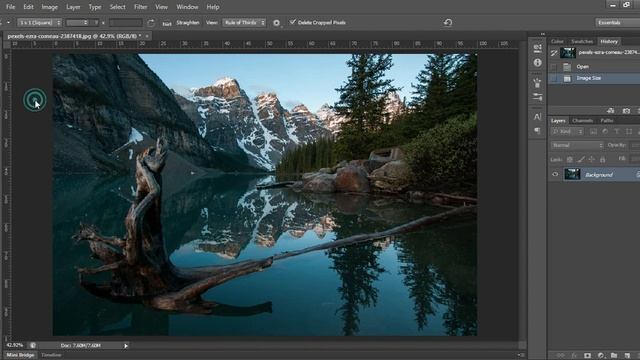
Task: Click the crop height input field
Action: coord(125,22)
